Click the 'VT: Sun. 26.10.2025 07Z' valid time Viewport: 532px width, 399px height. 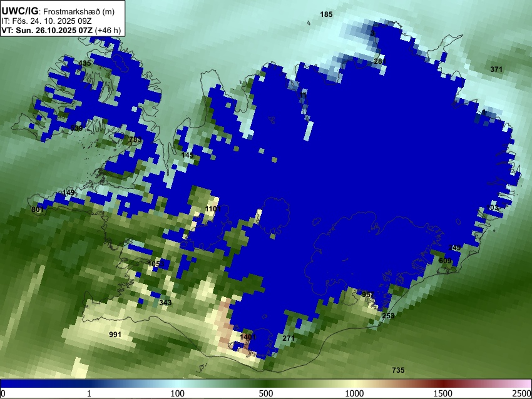(47, 30)
